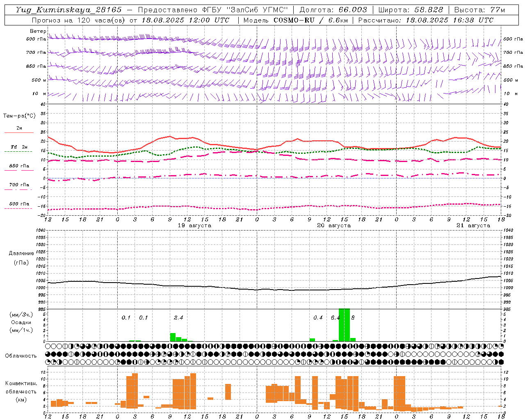Click the 500 гПа temperature legend entry

19,204
